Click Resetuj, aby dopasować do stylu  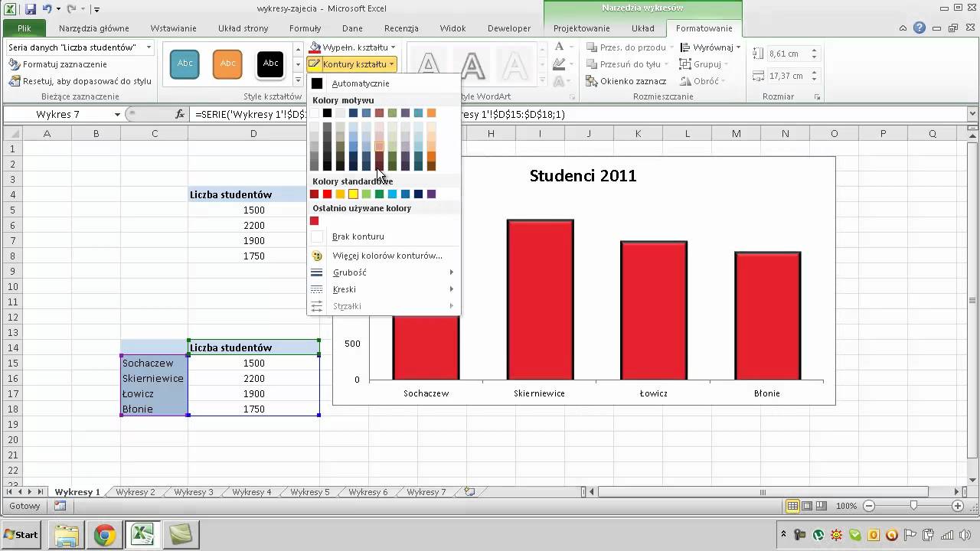(x=80, y=80)
